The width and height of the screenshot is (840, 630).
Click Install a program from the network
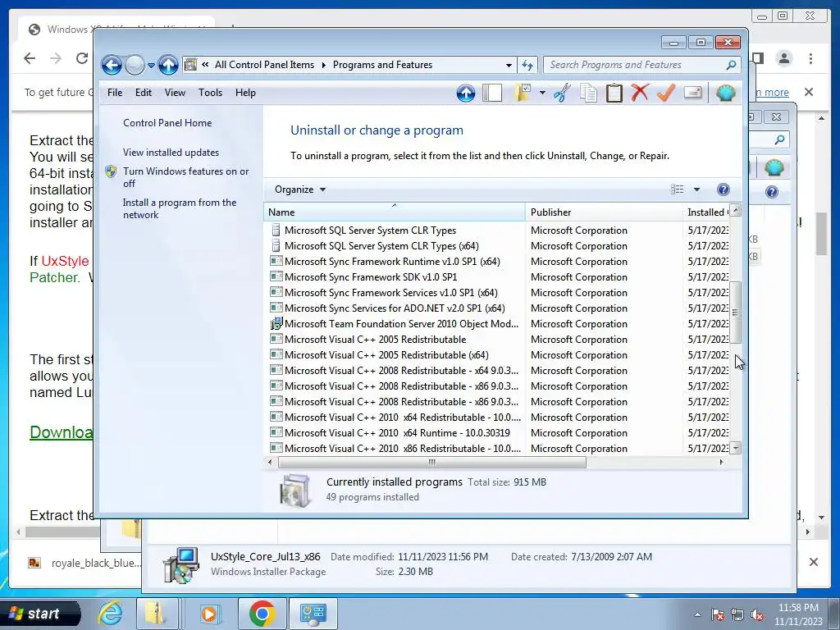coord(180,208)
